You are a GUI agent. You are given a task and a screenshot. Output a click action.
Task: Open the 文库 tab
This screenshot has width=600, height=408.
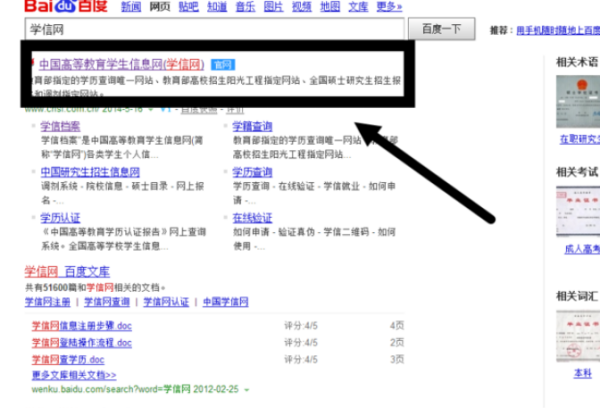pyautogui.click(x=358, y=7)
